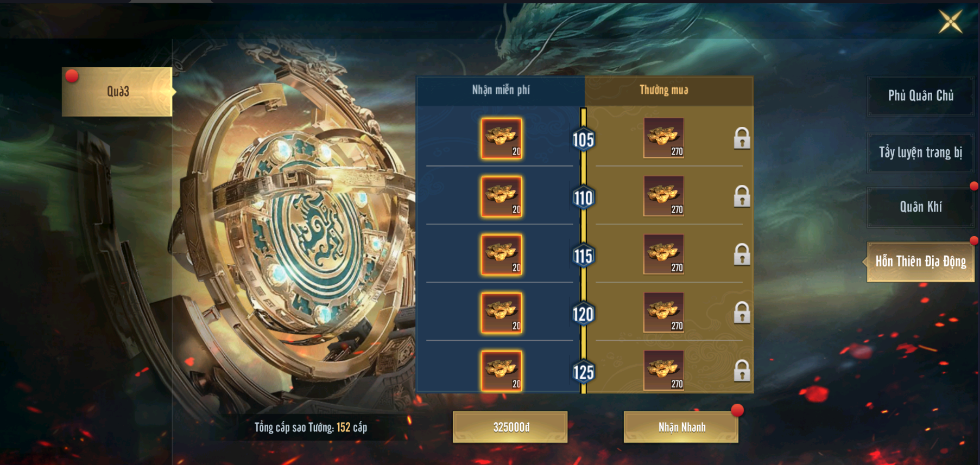Select the padlock icon on the level 125 row
980x465 pixels.
pyautogui.click(x=742, y=371)
